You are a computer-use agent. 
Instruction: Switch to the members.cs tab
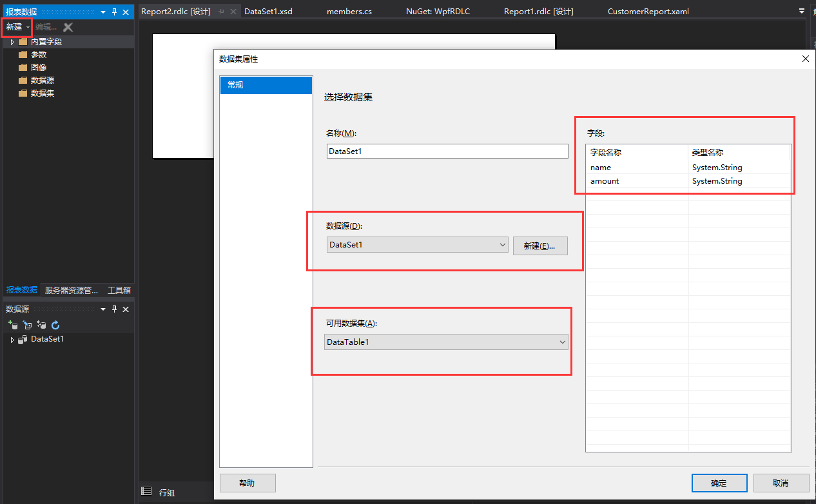tap(349, 10)
